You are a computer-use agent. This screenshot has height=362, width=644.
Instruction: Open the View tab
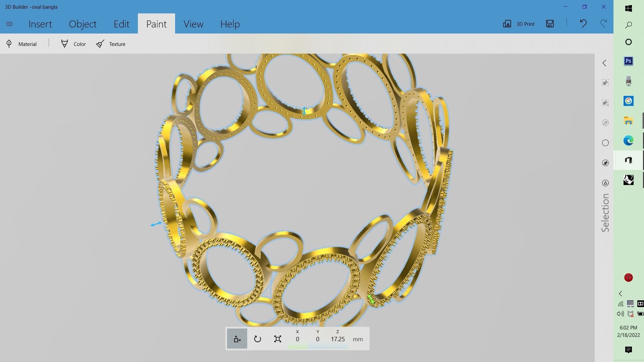(x=193, y=24)
